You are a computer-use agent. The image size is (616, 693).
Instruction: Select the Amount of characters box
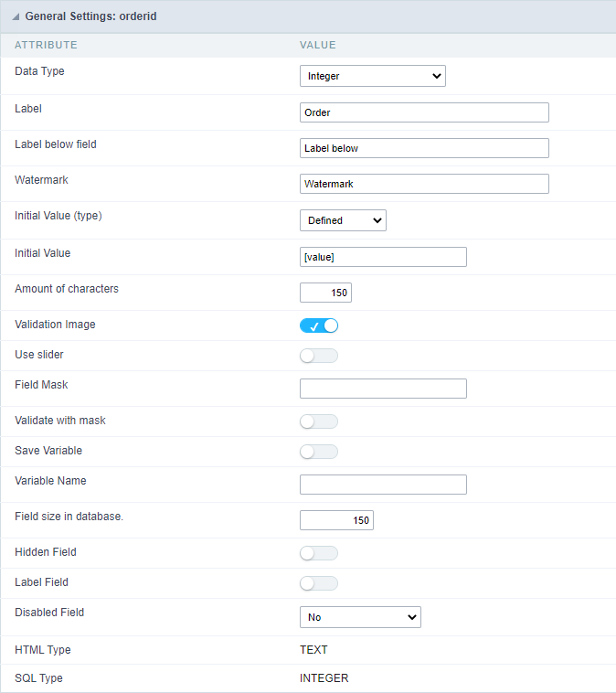pos(325,293)
